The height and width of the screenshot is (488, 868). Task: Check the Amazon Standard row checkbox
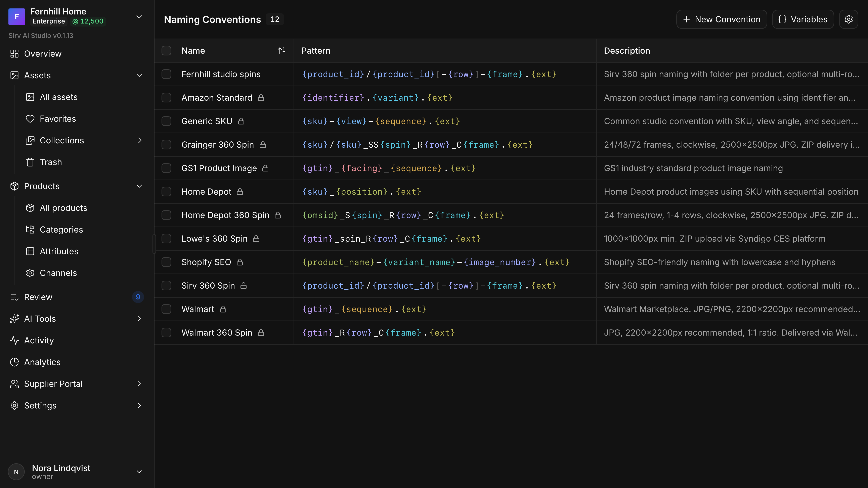[x=166, y=98]
